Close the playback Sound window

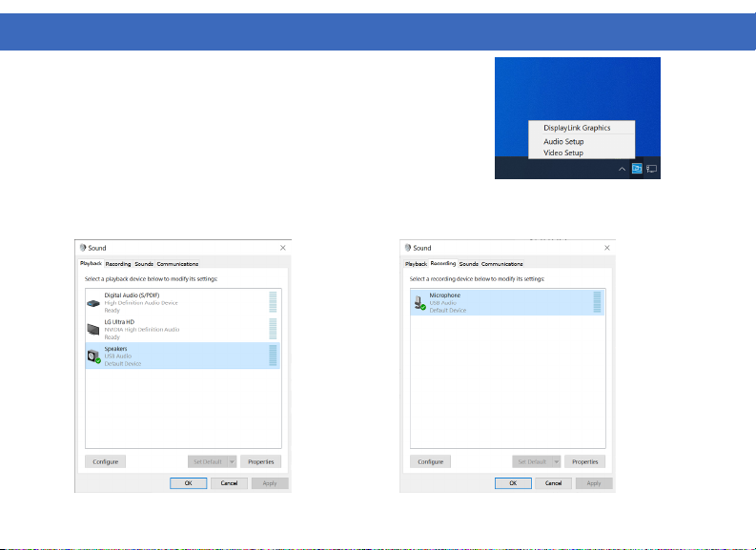[x=283, y=247]
